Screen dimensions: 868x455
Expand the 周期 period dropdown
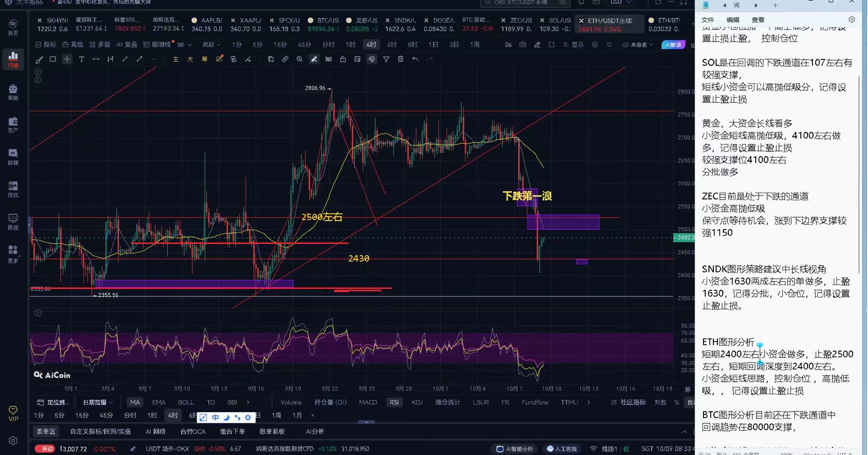pyautogui.click(x=211, y=45)
